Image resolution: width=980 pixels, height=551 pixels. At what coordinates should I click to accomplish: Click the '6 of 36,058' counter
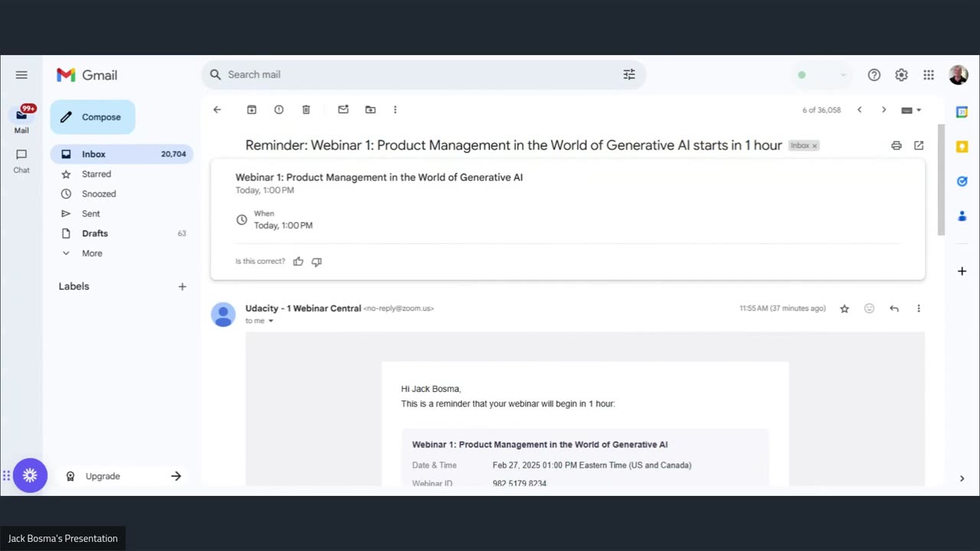[822, 110]
